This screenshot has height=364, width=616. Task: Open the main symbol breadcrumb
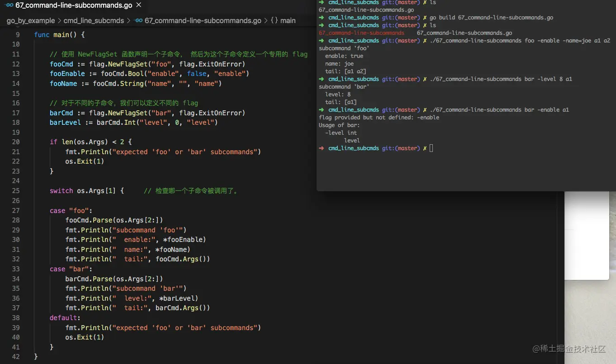point(288,20)
